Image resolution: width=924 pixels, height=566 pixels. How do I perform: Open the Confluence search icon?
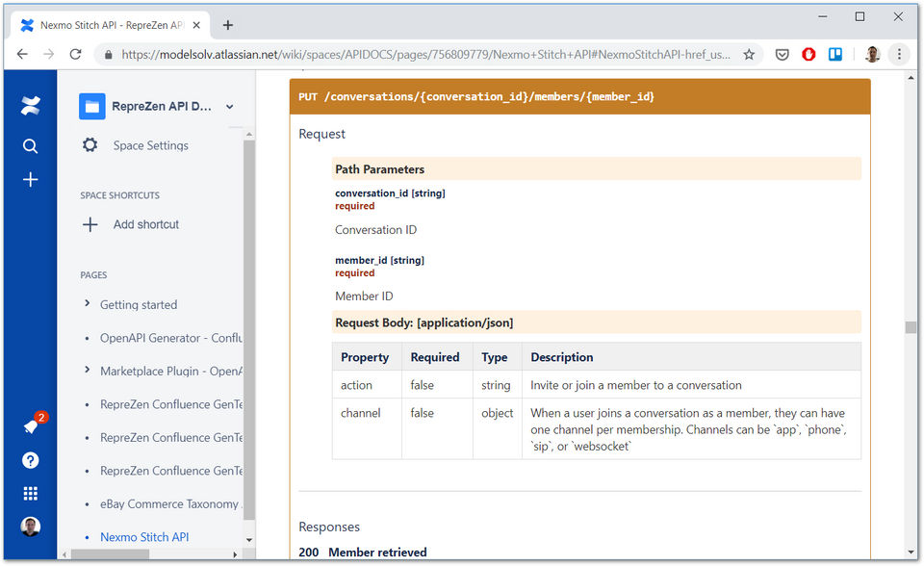click(x=30, y=146)
